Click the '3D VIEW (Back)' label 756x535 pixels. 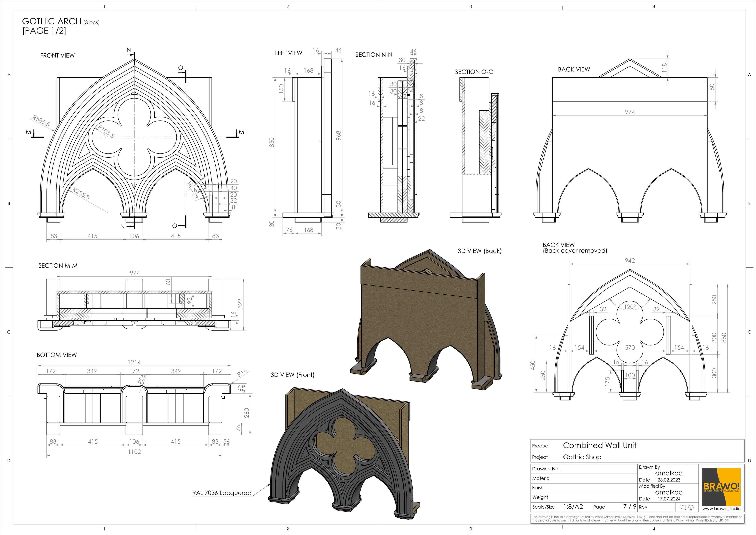479,251
